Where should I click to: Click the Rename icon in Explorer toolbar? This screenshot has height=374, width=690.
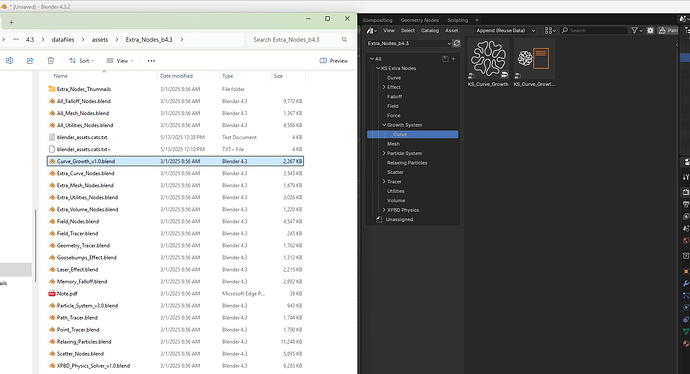(9, 61)
